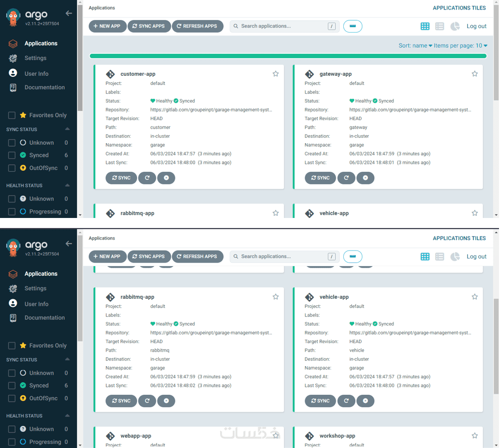The width and height of the screenshot is (501, 448).
Task: Favorite the customer-app with its star icon
Action: (275, 74)
